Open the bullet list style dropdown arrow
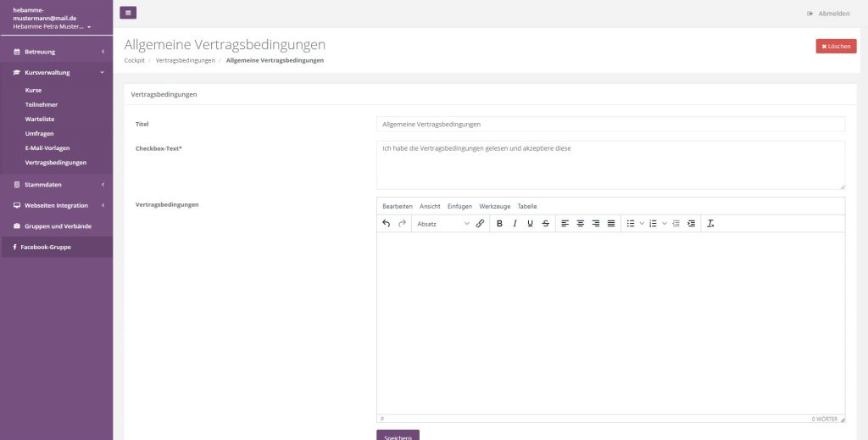The height and width of the screenshot is (440, 868). coord(642,224)
